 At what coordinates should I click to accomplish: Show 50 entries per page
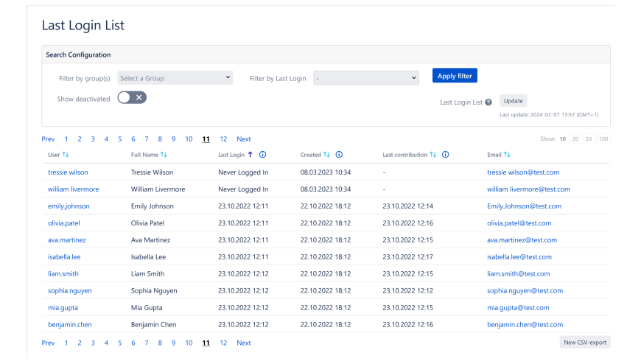(589, 139)
